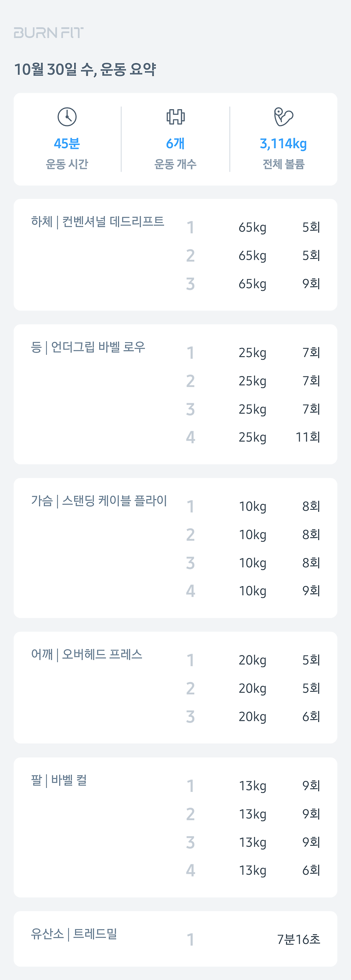
Task: Click the treadmill 7분16초 duration
Action: point(299,939)
